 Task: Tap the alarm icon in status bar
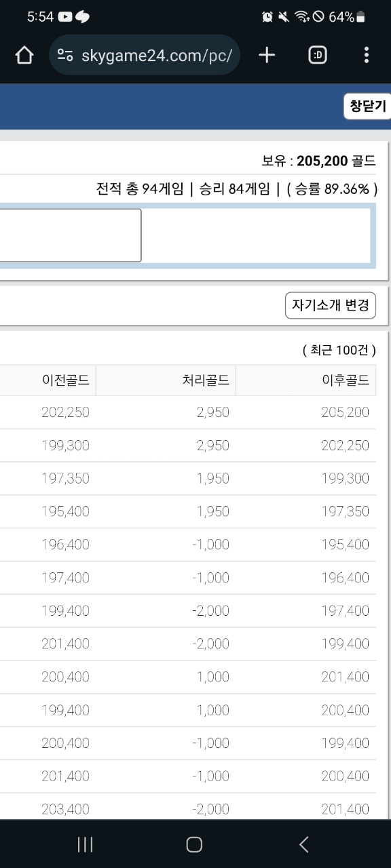click(x=267, y=17)
